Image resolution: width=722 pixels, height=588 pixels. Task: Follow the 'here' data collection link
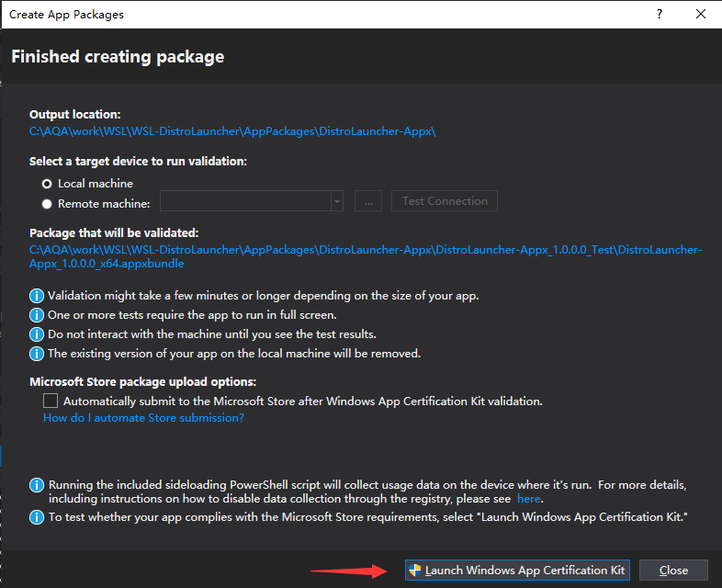click(528, 499)
